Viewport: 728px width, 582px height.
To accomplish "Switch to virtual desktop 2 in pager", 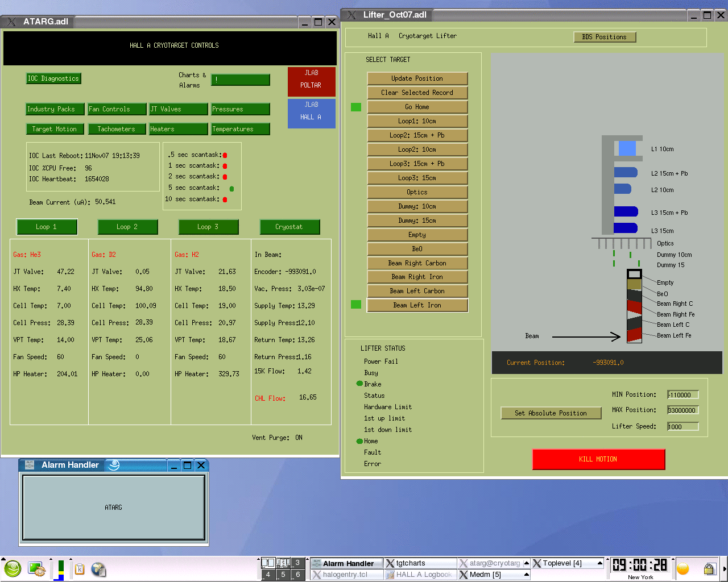I will [x=283, y=563].
